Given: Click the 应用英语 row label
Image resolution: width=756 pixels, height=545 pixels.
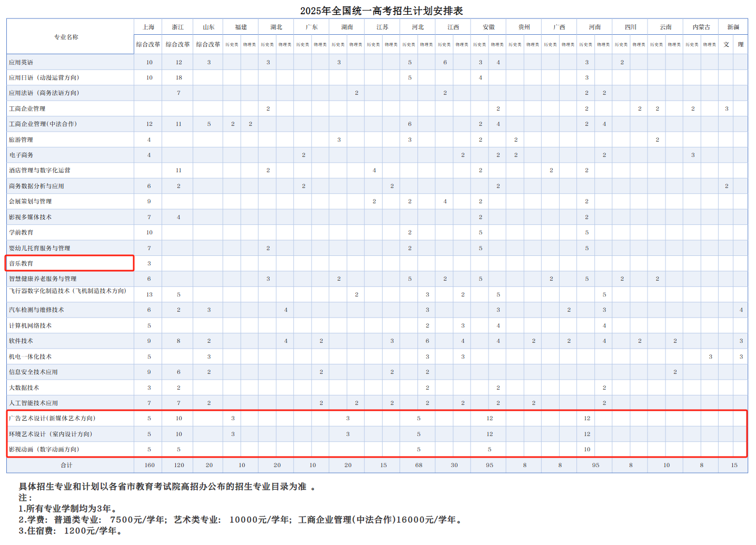Looking at the screenshot, I should [21, 62].
